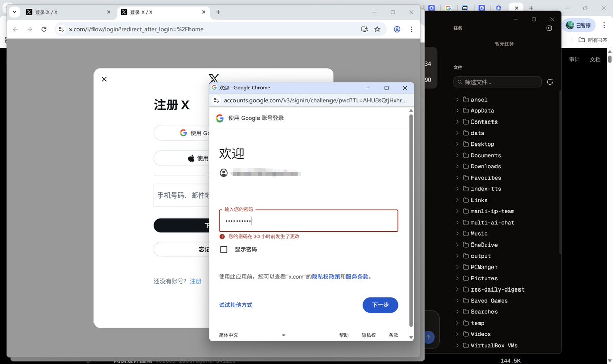Click 帮助 in the Google sign-in footer

pos(344,335)
